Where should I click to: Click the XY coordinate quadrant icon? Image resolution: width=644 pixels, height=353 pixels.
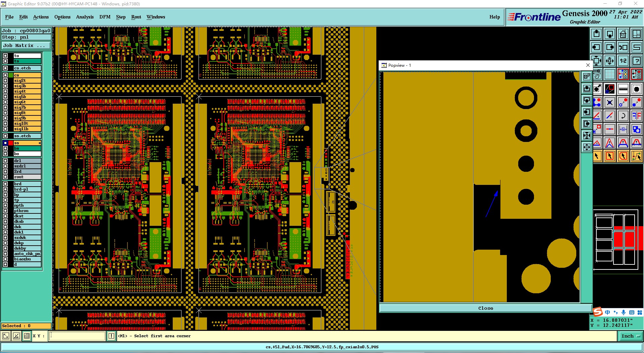[637, 34]
